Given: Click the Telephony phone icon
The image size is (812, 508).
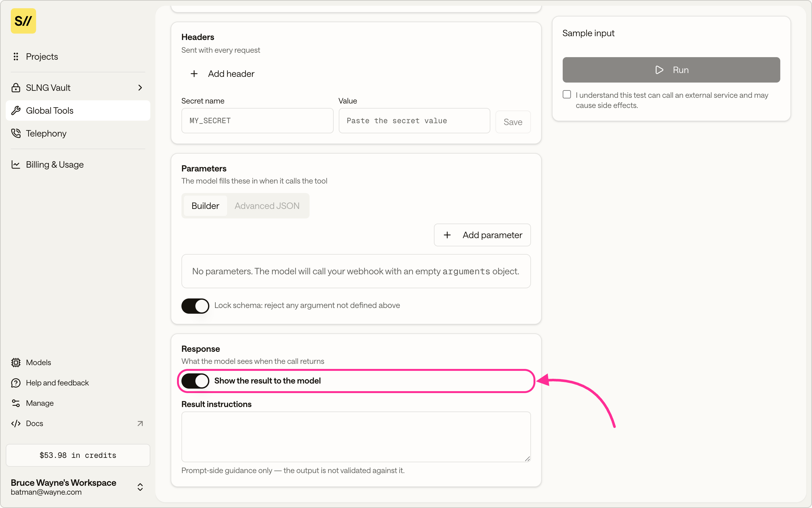Looking at the screenshot, I should coord(16,133).
